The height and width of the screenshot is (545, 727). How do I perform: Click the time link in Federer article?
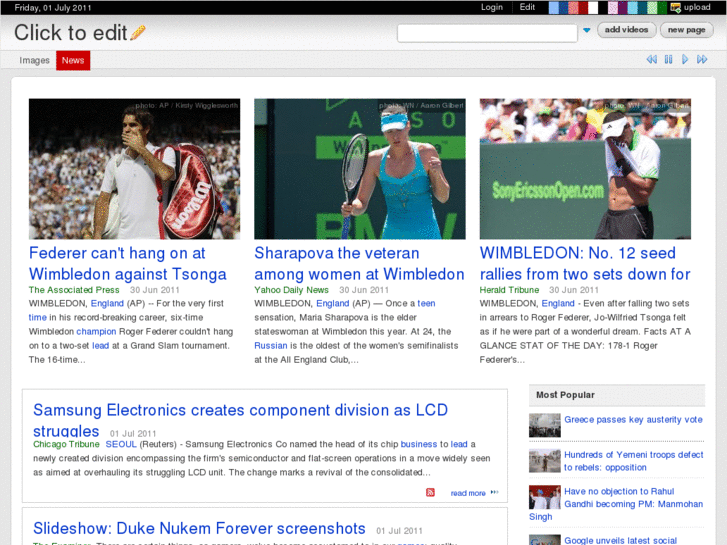click(x=38, y=318)
